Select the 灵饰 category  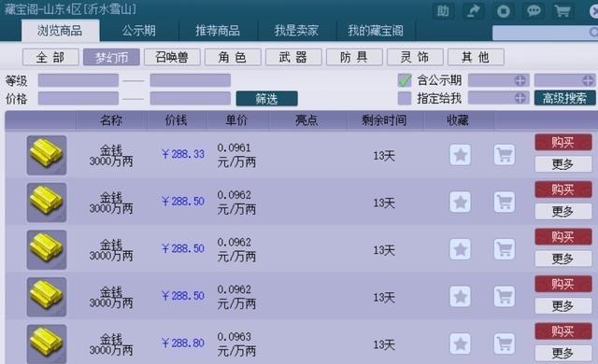click(x=415, y=58)
